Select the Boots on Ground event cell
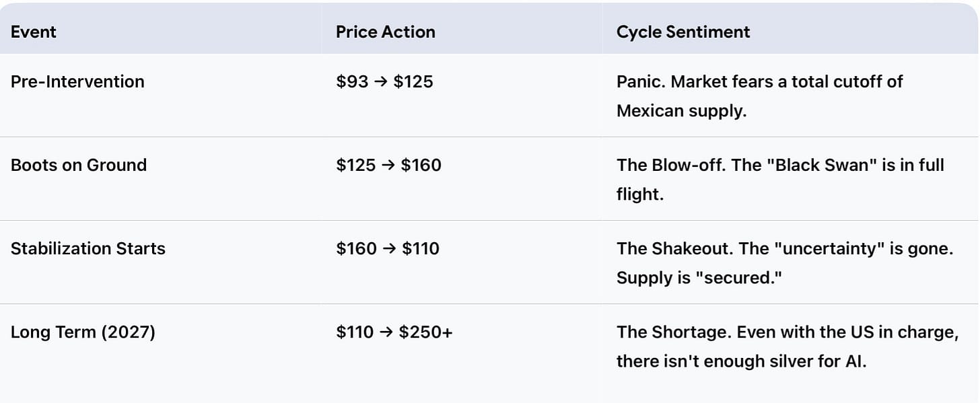This screenshot has height=403, width=980. click(79, 165)
